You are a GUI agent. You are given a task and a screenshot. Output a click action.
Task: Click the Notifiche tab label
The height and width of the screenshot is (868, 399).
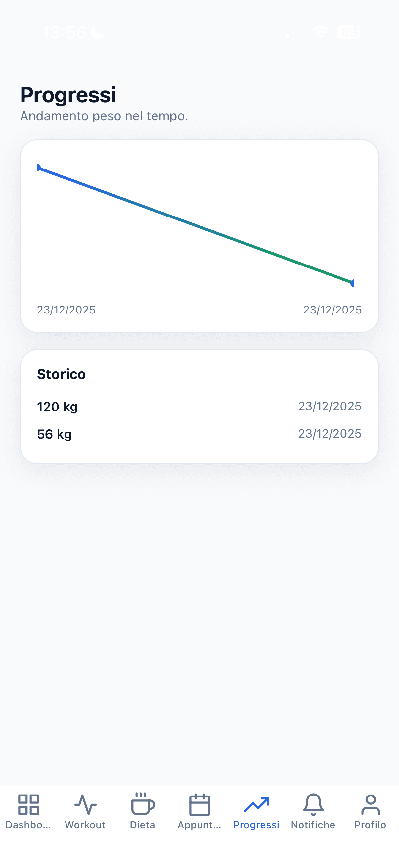pos(313,825)
